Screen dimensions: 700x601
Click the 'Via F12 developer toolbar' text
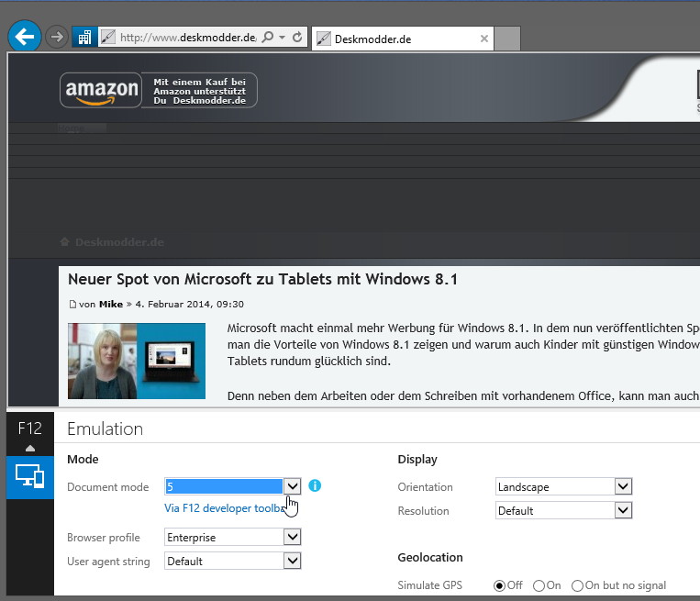click(225, 508)
